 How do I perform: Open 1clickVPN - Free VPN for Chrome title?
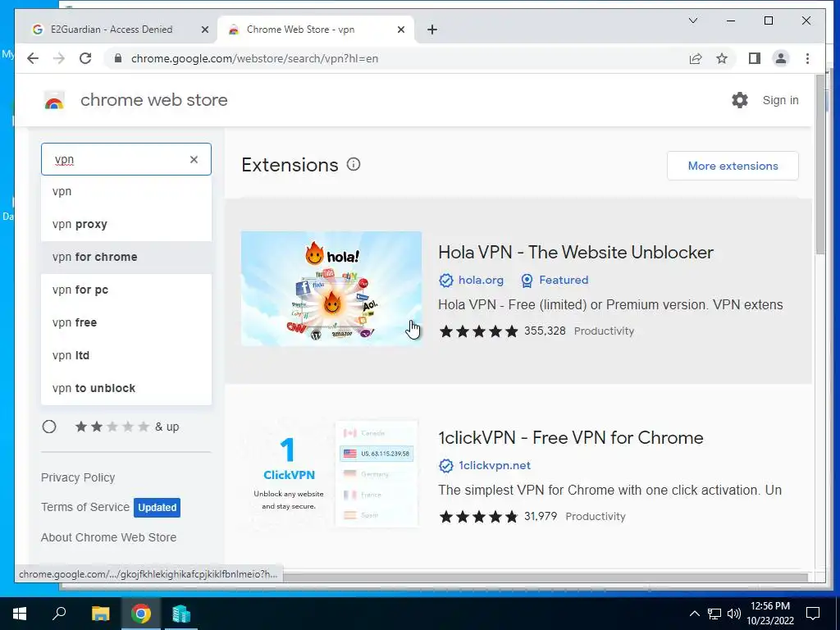click(x=571, y=438)
